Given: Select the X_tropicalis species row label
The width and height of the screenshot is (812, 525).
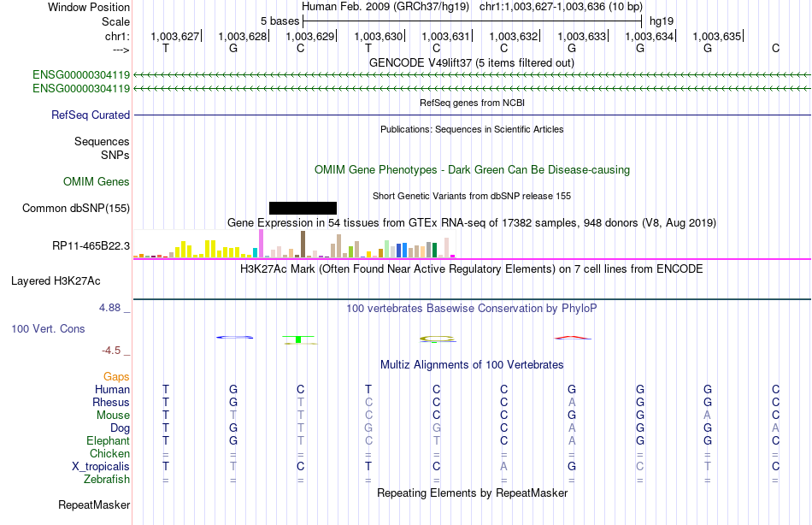Looking at the screenshot, I should tap(101, 467).
